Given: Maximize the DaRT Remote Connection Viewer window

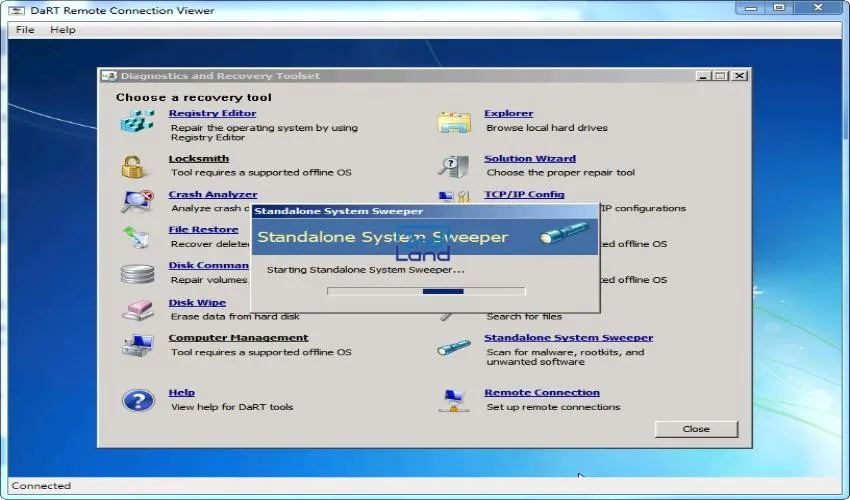Looking at the screenshot, I should point(779,8).
